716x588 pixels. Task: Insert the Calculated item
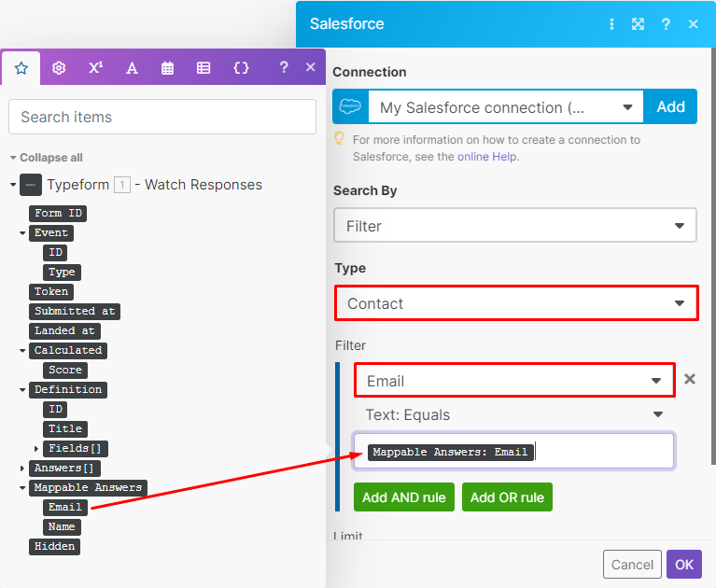[x=68, y=351]
